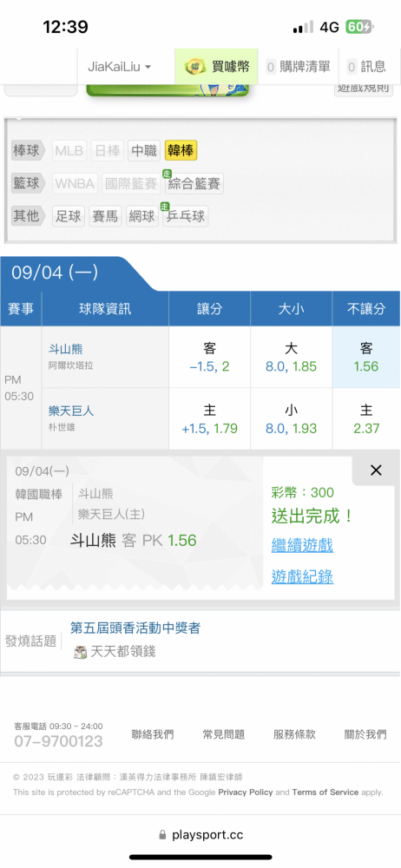
Task: Select the 乒乓球 category
Action: [186, 216]
